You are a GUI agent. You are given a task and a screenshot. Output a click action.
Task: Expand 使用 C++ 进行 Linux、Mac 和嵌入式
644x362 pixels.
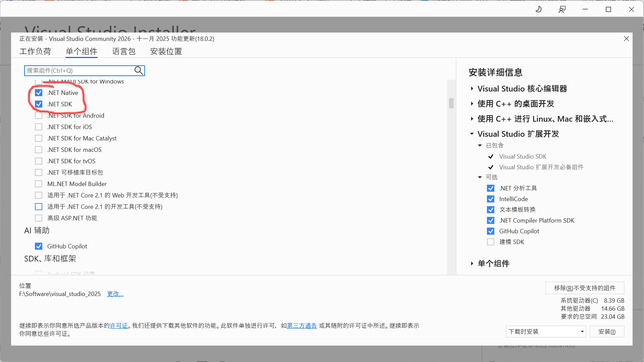(x=472, y=119)
